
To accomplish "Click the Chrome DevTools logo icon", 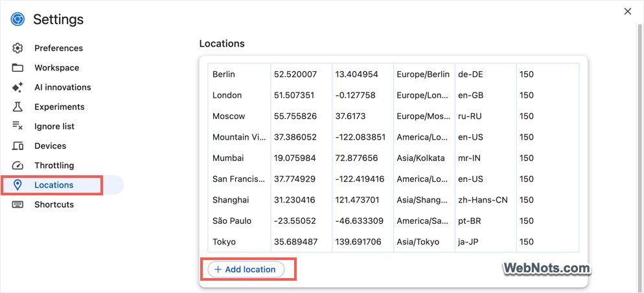I will coord(17,19).
